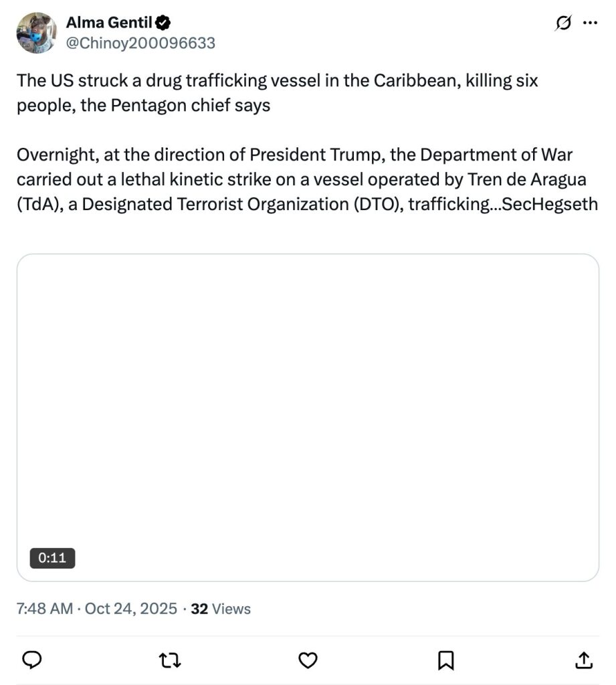This screenshot has height=685, width=616.
Task: Reply to the post via comment icon
Action: (x=32, y=660)
